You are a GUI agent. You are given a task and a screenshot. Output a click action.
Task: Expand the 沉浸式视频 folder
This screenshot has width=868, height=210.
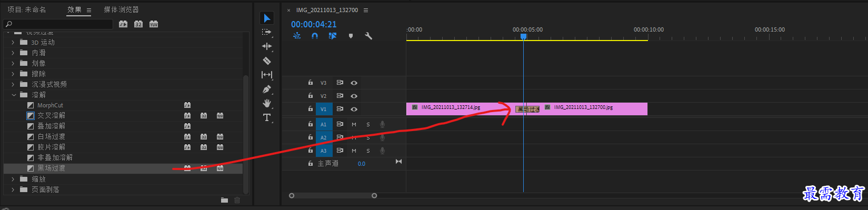click(x=13, y=84)
